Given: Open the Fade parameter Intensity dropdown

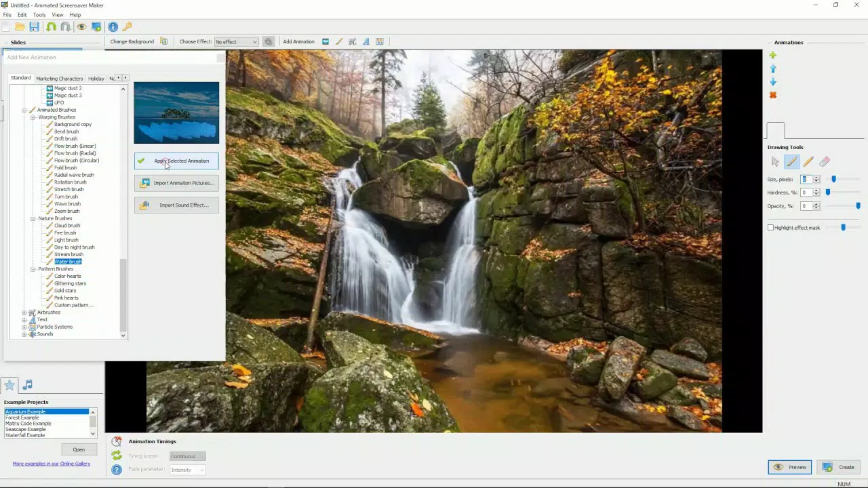Looking at the screenshot, I should click(187, 470).
